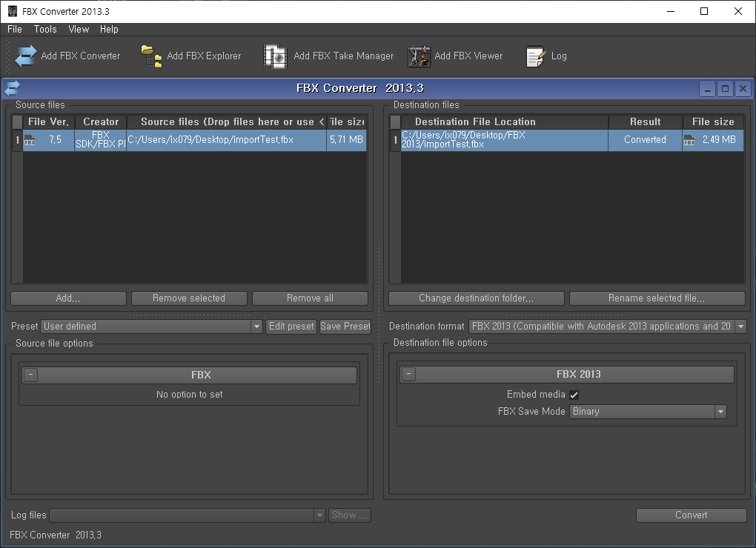Open the Log notepad icon
Image resolution: width=756 pixels, height=548 pixels.
[x=536, y=56]
